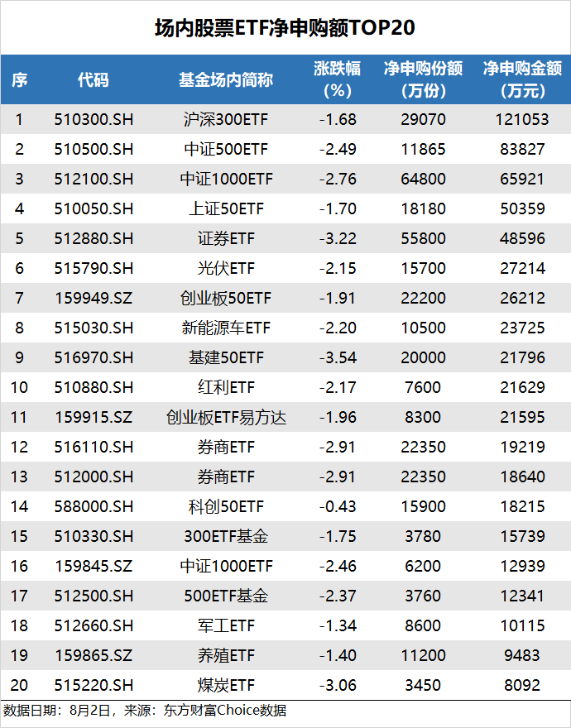The image size is (571, 728).
Task: Click the net amount value 121053
Action: tap(522, 119)
